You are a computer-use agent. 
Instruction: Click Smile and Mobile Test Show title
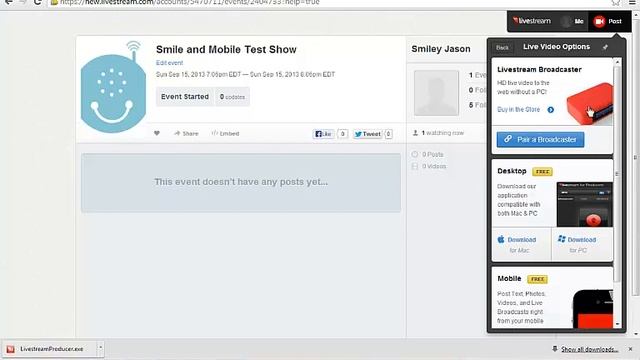pos(226,50)
